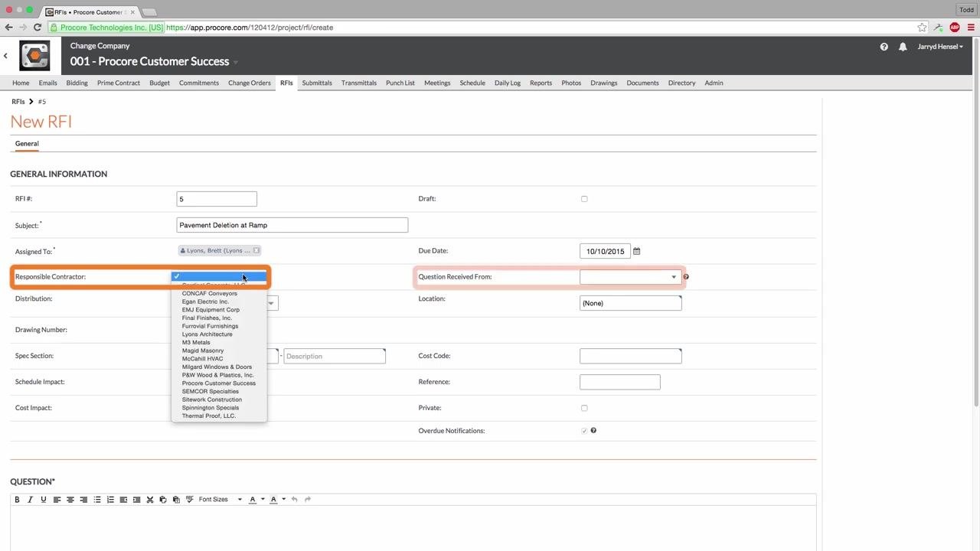View notifications via the bell icon
980x551 pixels.
click(903, 47)
